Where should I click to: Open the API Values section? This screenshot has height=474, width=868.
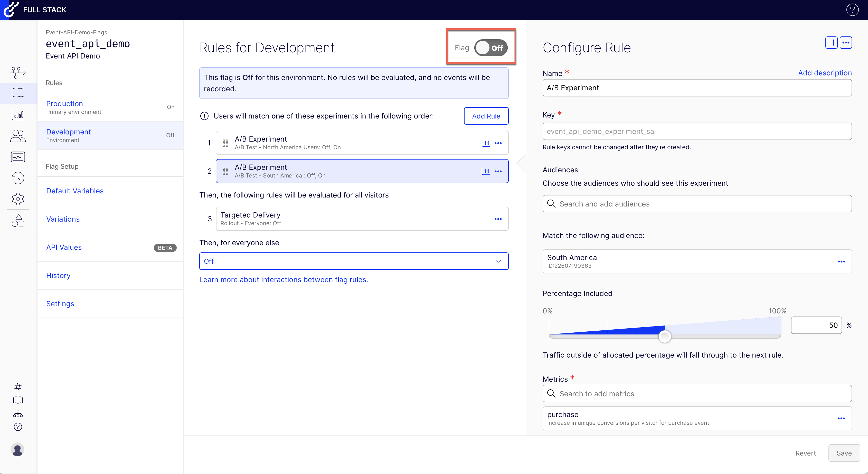point(64,248)
